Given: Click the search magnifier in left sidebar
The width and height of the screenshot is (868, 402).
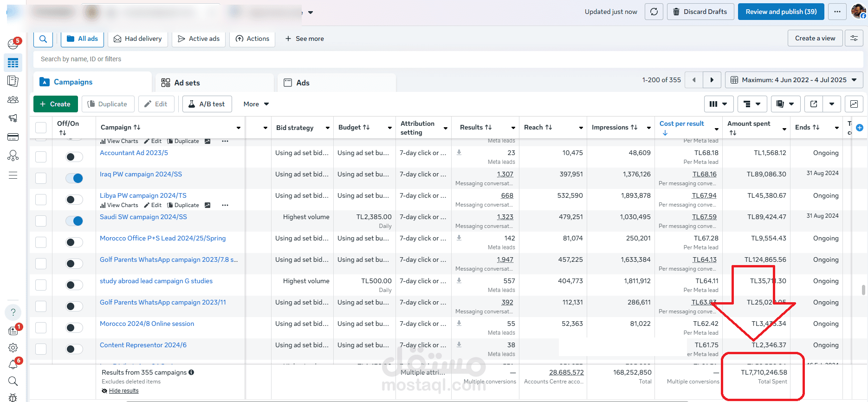Looking at the screenshot, I should tap(13, 382).
